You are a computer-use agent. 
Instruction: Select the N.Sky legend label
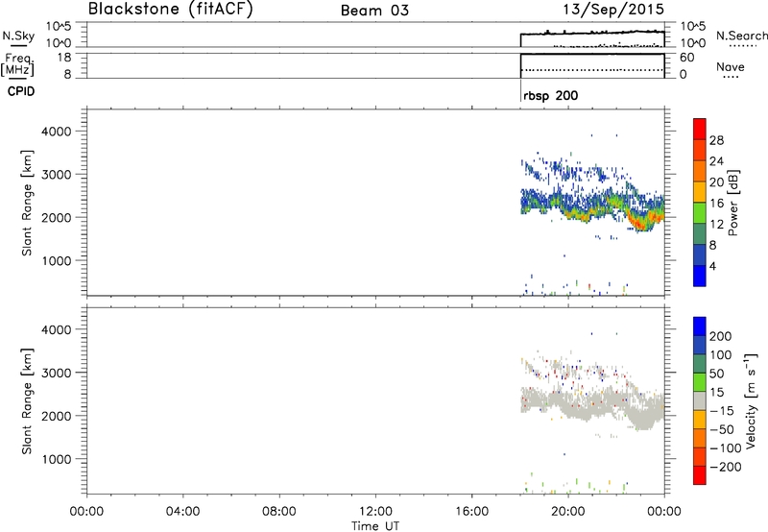[18, 36]
